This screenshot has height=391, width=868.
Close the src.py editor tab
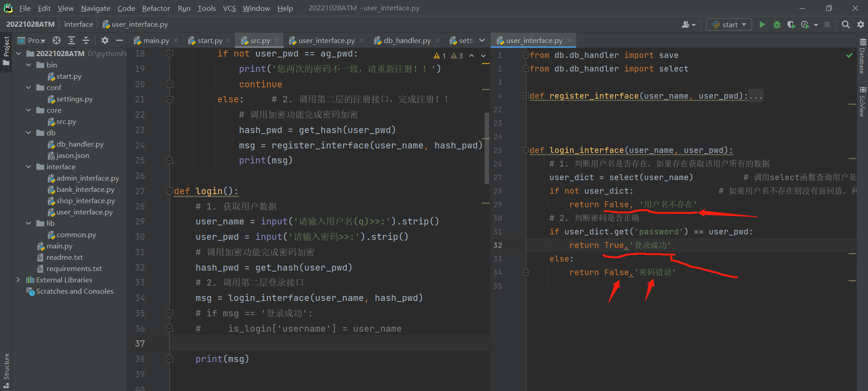(277, 40)
